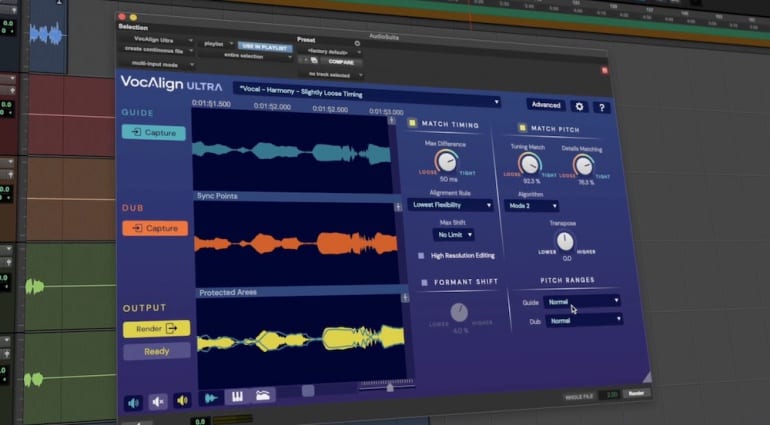Click the plus icon beside Sync Points
The height and width of the screenshot is (425, 770).
[398, 207]
